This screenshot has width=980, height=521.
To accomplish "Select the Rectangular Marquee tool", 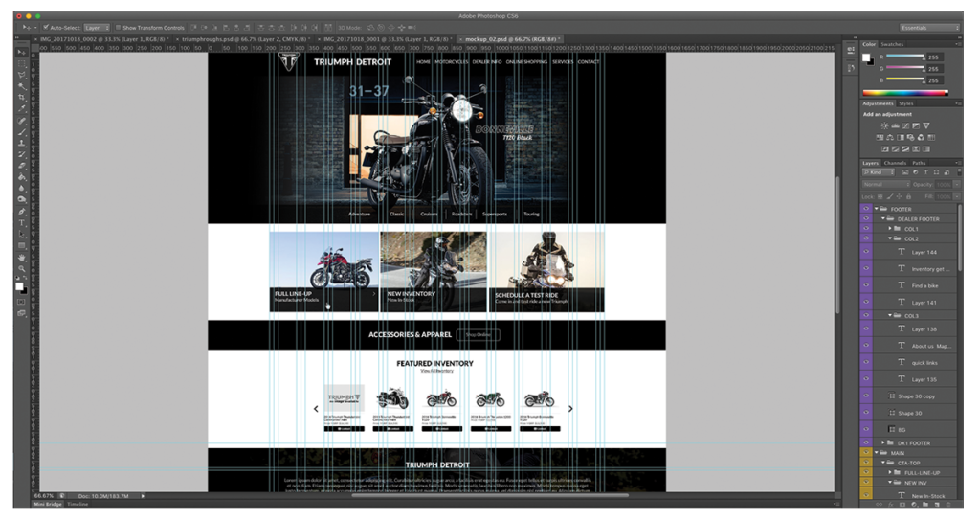I will pos(22,63).
